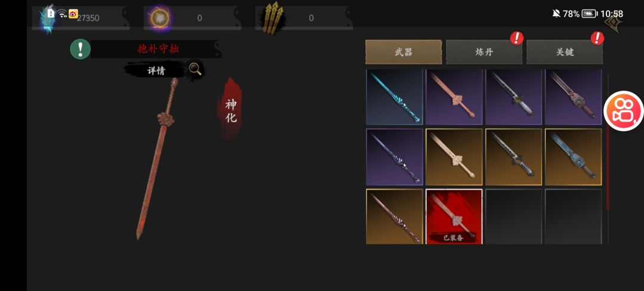Tap the silenced notification bell in status bar
The height and width of the screenshot is (291, 644).
[x=556, y=14]
